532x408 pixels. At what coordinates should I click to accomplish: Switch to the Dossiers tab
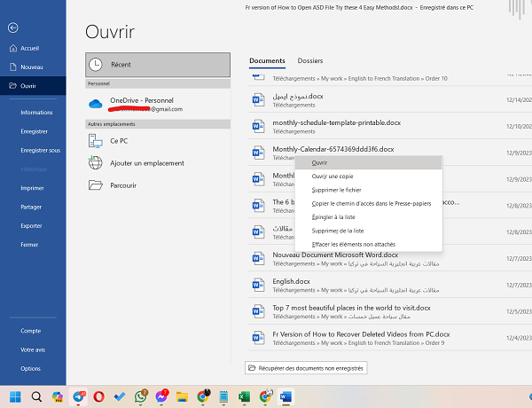click(x=310, y=61)
